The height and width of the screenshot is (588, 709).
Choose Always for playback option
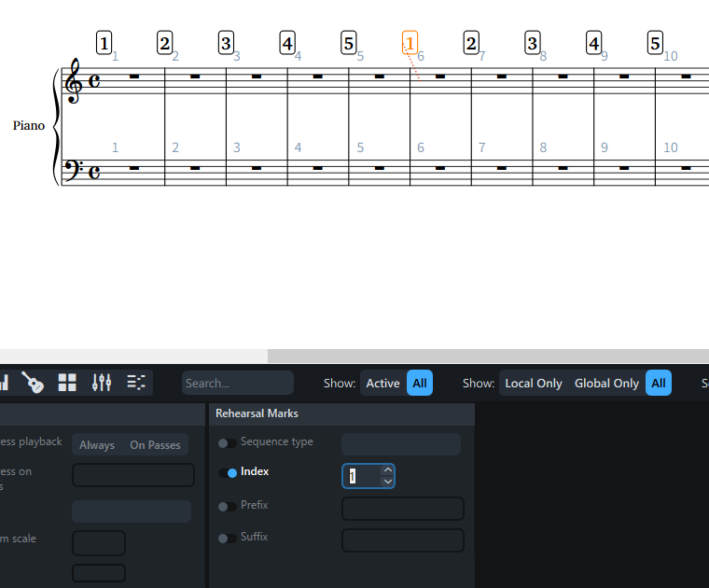pyautogui.click(x=97, y=445)
